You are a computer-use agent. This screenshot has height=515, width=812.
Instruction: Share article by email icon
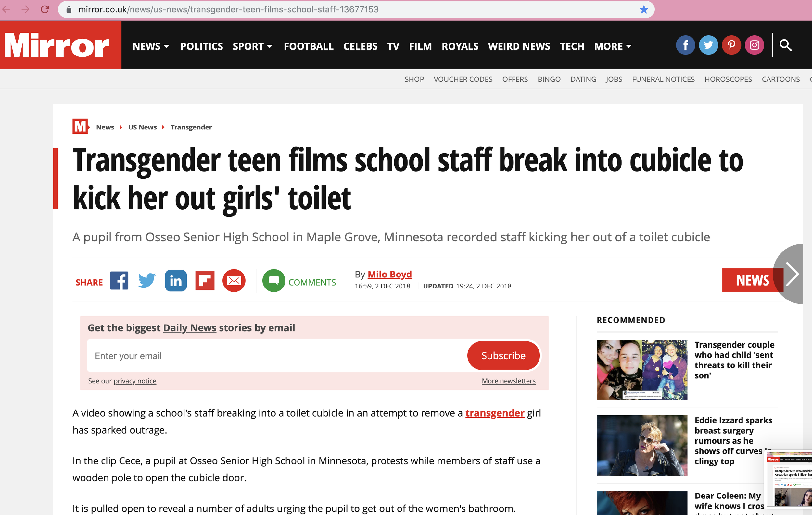coord(234,280)
